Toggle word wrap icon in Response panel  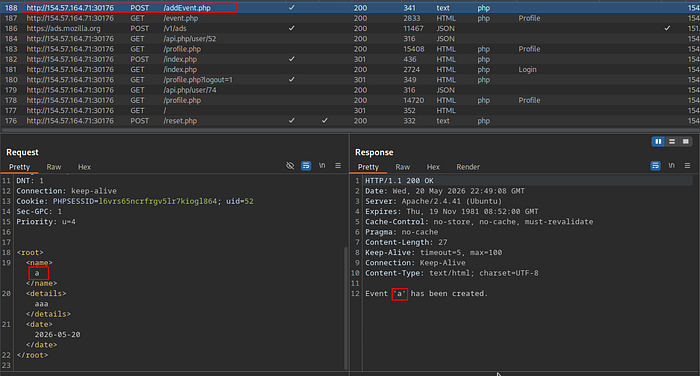[655, 166]
